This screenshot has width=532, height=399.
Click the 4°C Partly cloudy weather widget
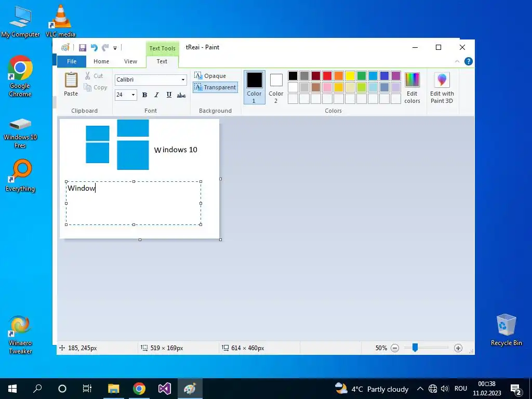click(x=371, y=389)
